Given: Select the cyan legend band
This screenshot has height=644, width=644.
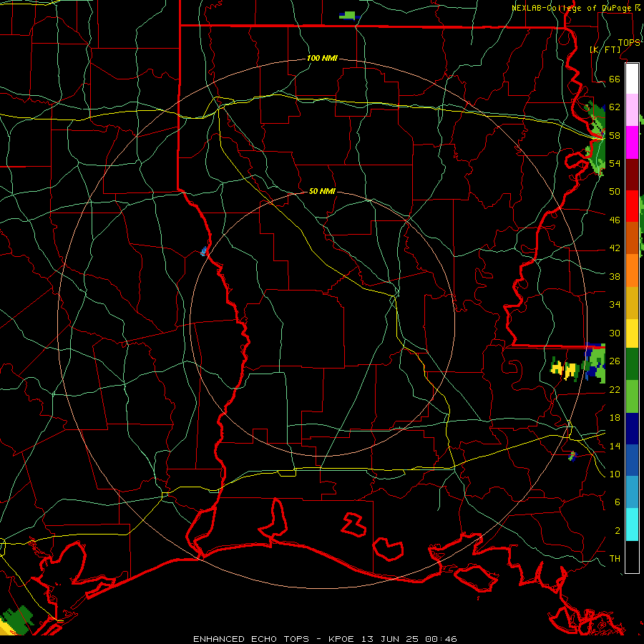Looking at the screenshot, I should pyautogui.click(x=632, y=524).
